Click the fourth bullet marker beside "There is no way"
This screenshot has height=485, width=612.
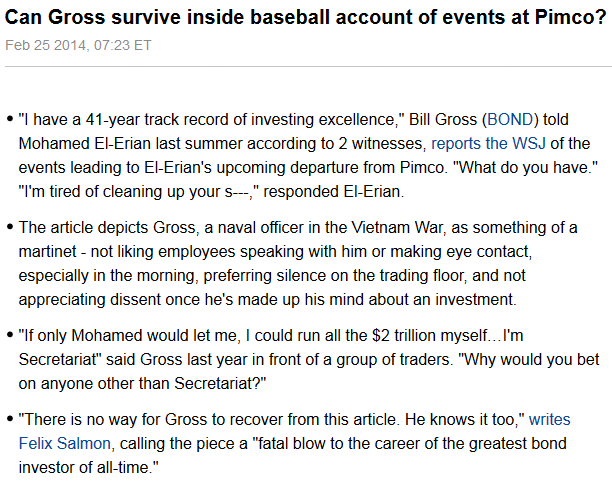tap(10, 419)
